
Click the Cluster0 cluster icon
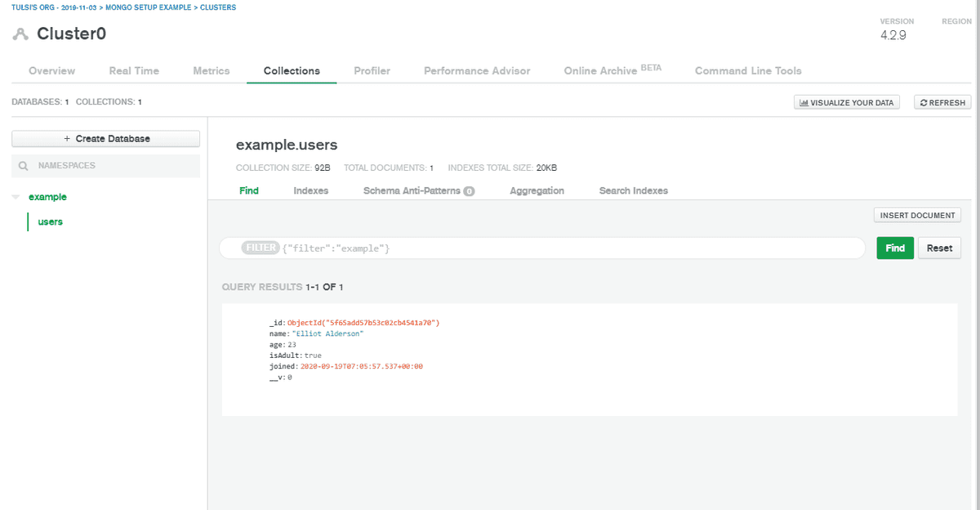(x=20, y=34)
